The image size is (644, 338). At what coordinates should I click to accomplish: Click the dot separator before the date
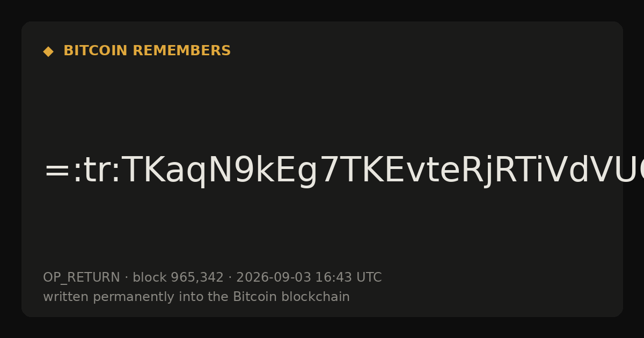tap(230, 278)
